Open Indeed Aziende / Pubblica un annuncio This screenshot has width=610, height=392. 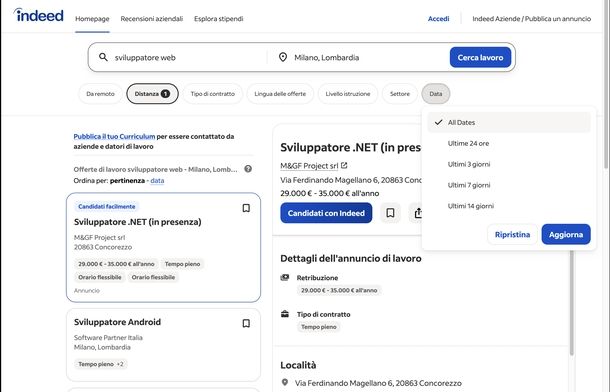(x=531, y=19)
